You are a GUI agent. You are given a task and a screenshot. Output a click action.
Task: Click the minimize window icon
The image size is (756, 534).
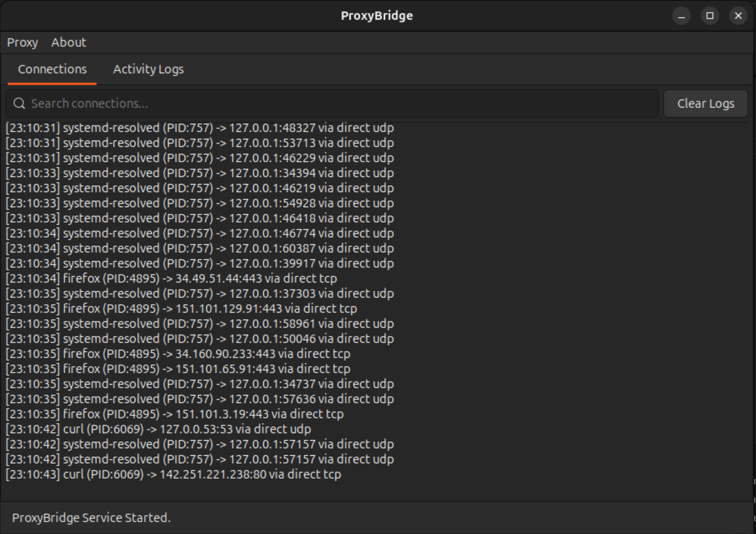click(x=681, y=16)
